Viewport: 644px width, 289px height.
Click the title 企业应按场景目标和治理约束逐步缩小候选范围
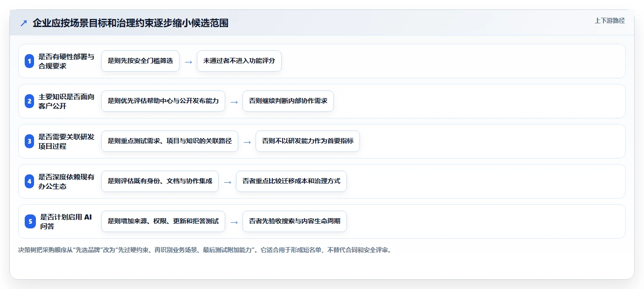[x=131, y=23]
